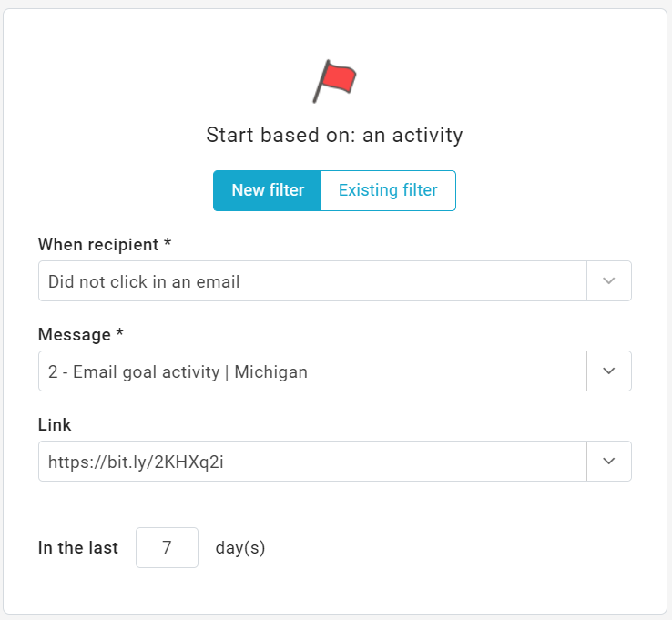Click the 'In the last' label
Viewport: 672px width, 620px height.
coord(78,548)
